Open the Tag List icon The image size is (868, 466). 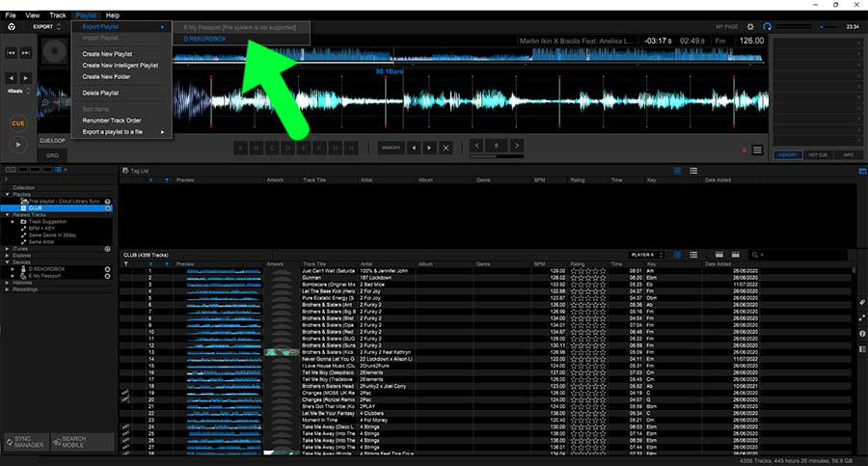[125, 171]
